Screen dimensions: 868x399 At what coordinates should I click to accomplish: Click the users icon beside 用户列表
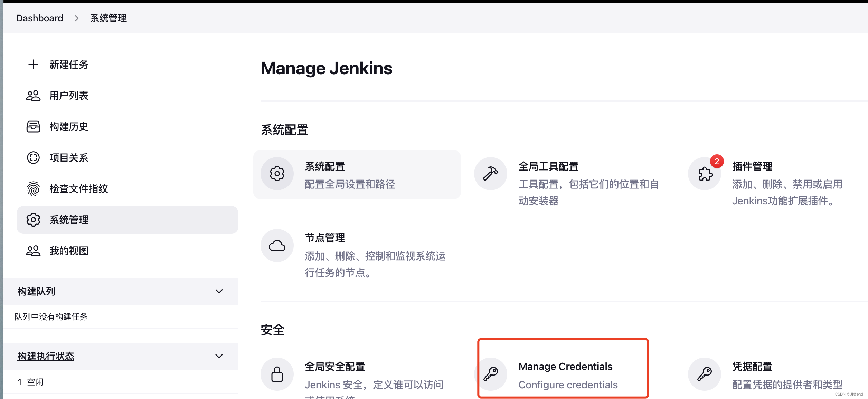tap(33, 96)
